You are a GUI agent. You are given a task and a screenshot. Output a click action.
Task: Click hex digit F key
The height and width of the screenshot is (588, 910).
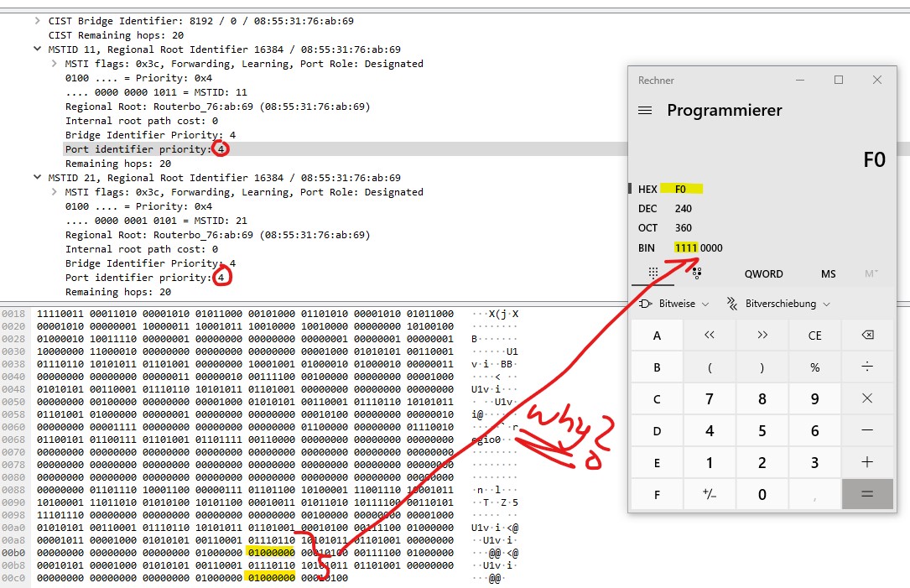coord(657,495)
